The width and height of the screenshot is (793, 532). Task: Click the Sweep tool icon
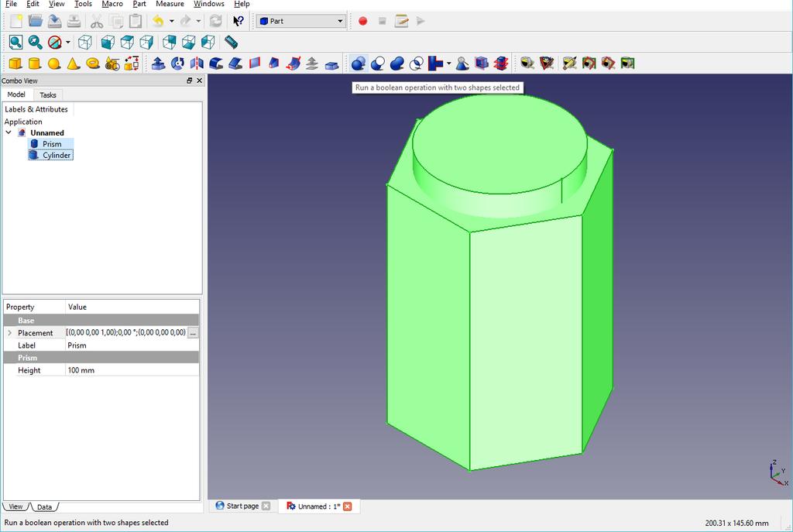(294, 63)
